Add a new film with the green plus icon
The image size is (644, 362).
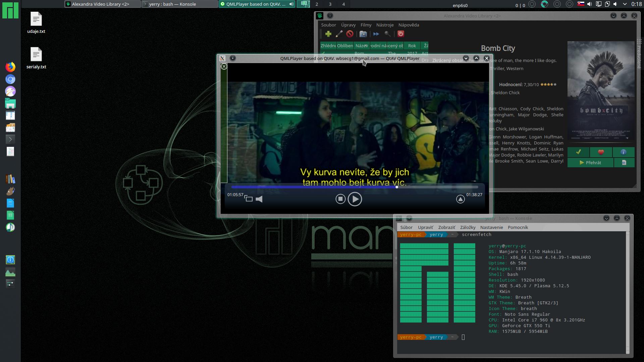click(x=328, y=34)
